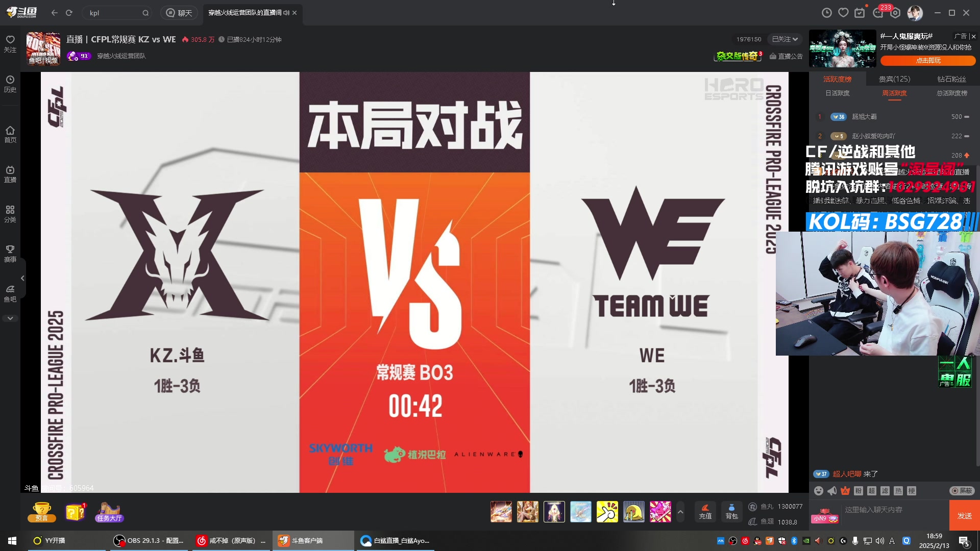Open the emoji picker smiley icon

pos(819,491)
